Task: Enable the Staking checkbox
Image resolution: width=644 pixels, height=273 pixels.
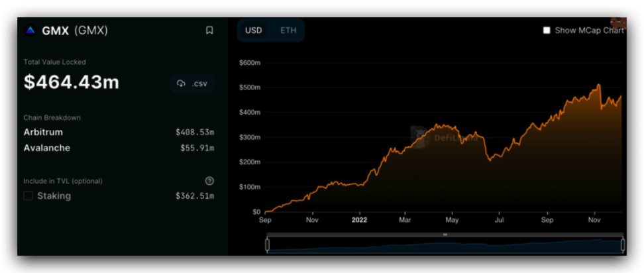Action: [28, 196]
